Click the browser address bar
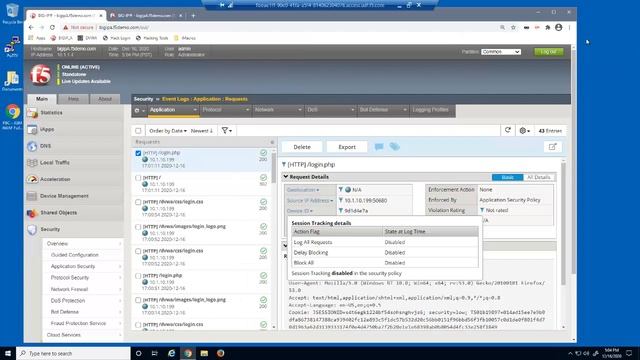640x360 pixels. [x=282, y=27]
